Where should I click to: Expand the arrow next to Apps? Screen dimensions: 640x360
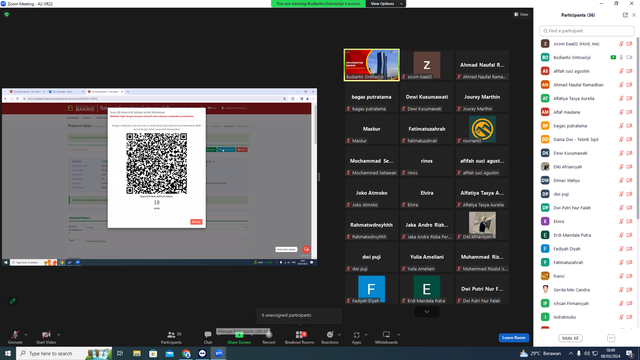366,335
